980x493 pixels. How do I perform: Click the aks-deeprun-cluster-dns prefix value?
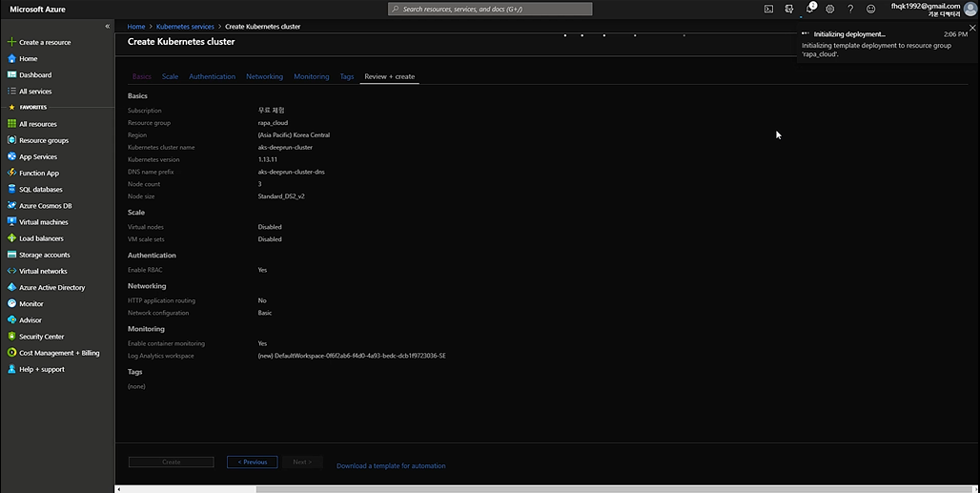click(292, 172)
